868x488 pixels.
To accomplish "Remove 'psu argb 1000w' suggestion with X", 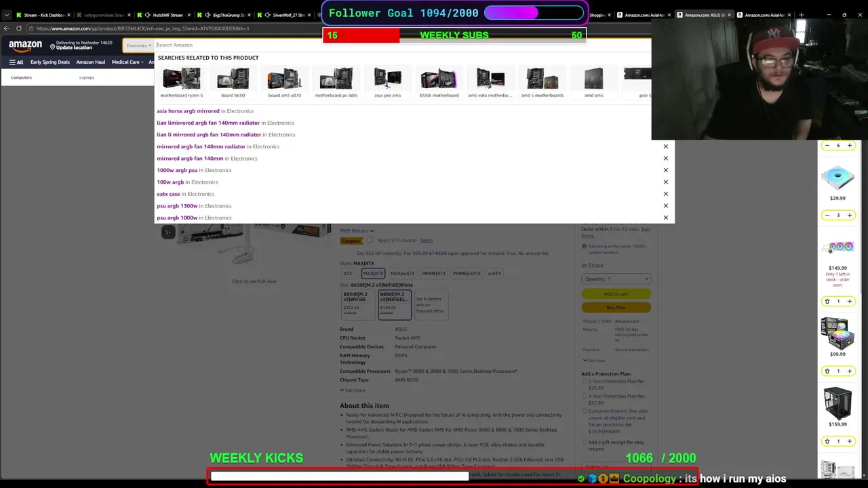I will pos(665,218).
